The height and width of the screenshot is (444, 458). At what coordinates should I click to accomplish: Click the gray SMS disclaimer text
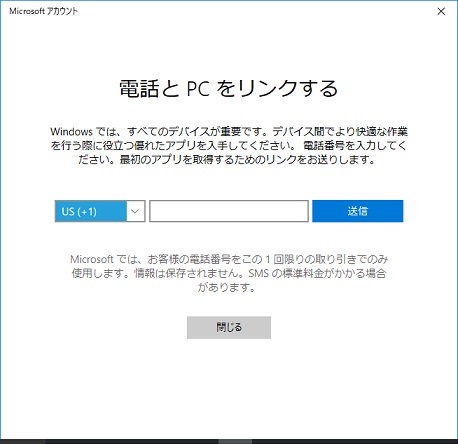pyautogui.click(x=229, y=273)
